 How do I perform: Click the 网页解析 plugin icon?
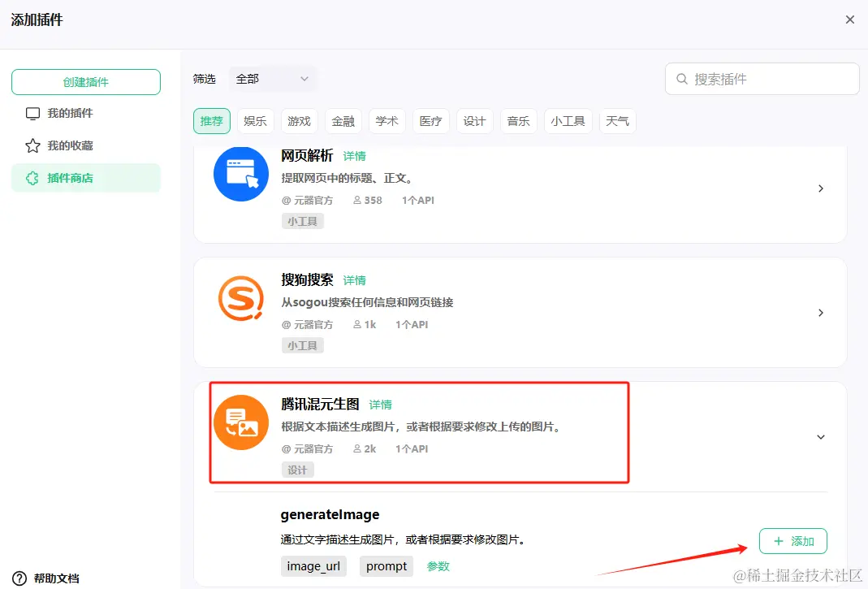(241, 174)
